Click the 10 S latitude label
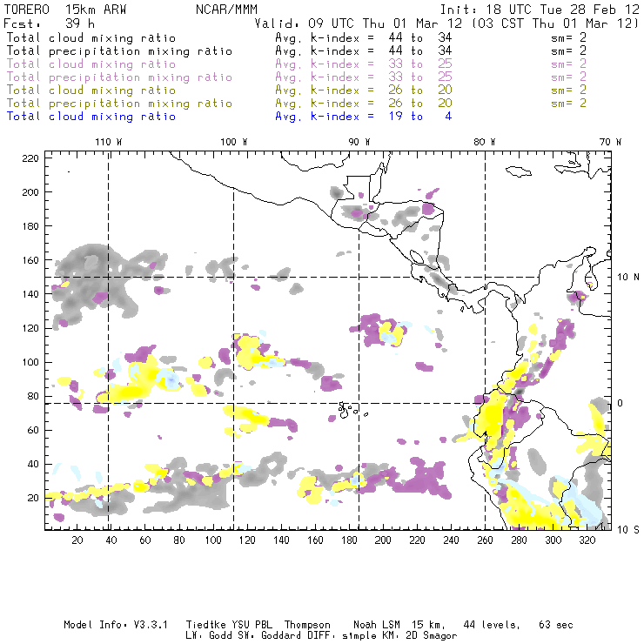The width and height of the screenshot is (644, 644). point(628,530)
